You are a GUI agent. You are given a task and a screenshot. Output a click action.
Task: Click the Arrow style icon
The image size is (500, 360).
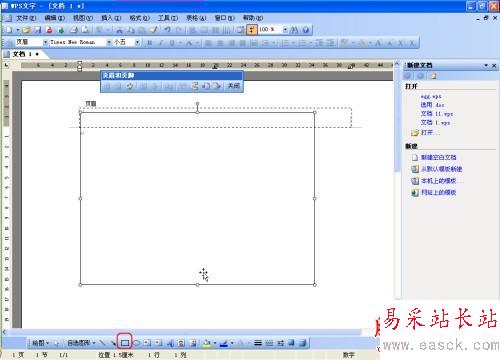[280, 343]
